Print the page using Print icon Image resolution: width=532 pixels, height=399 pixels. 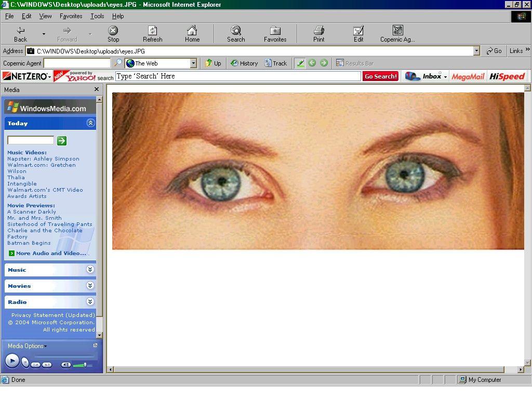tap(318, 34)
